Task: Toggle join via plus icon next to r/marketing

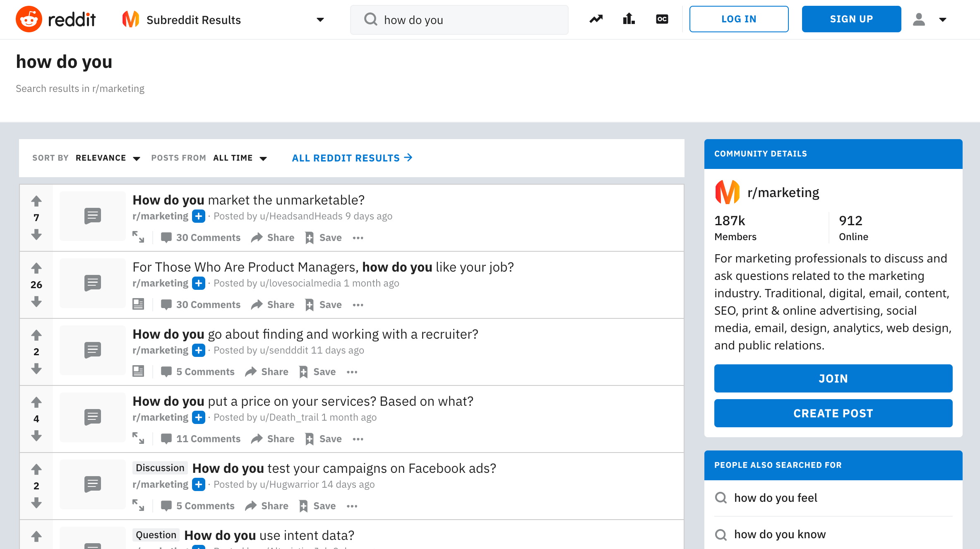Action: click(199, 216)
